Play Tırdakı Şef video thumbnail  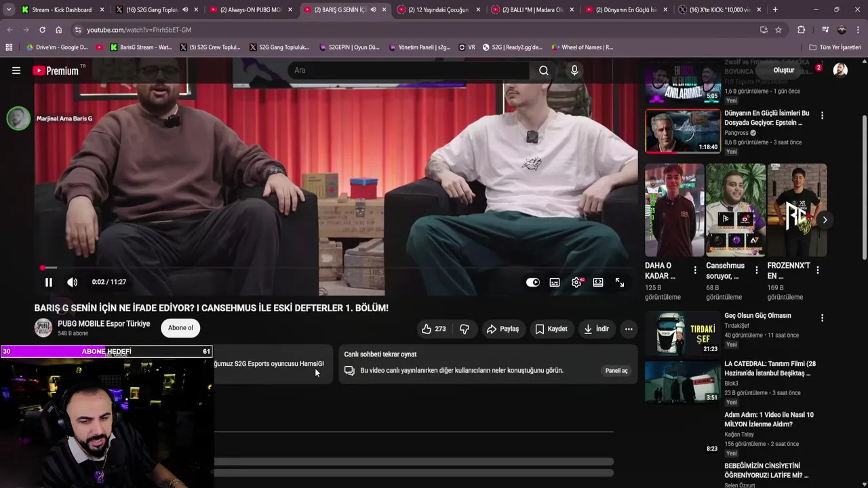pyautogui.click(x=683, y=333)
